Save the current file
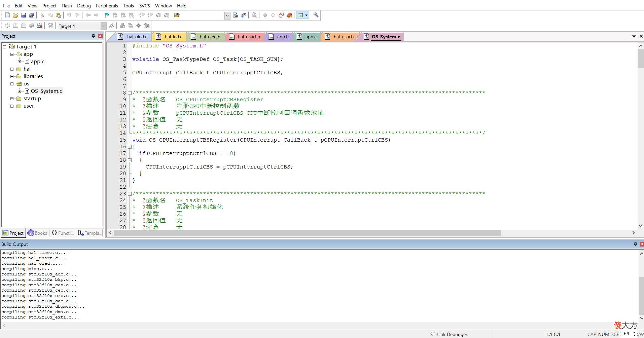644x338 pixels. point(24,15)
